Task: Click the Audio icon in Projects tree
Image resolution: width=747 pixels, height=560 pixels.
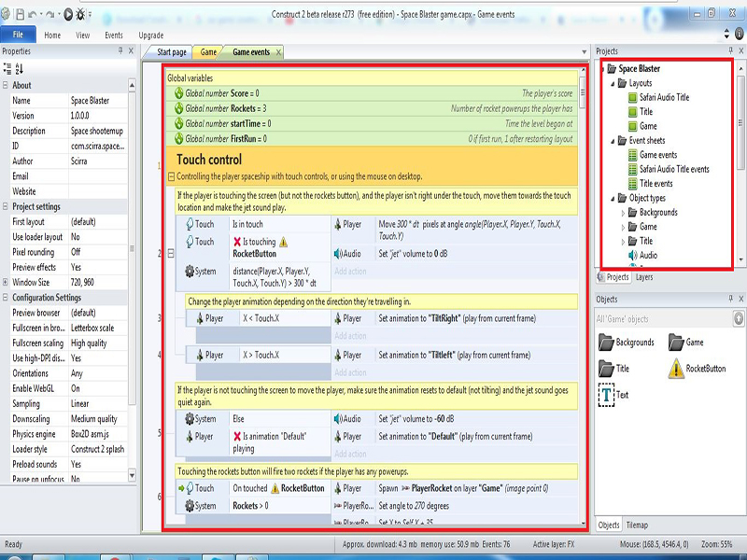Action: (633, 255)
